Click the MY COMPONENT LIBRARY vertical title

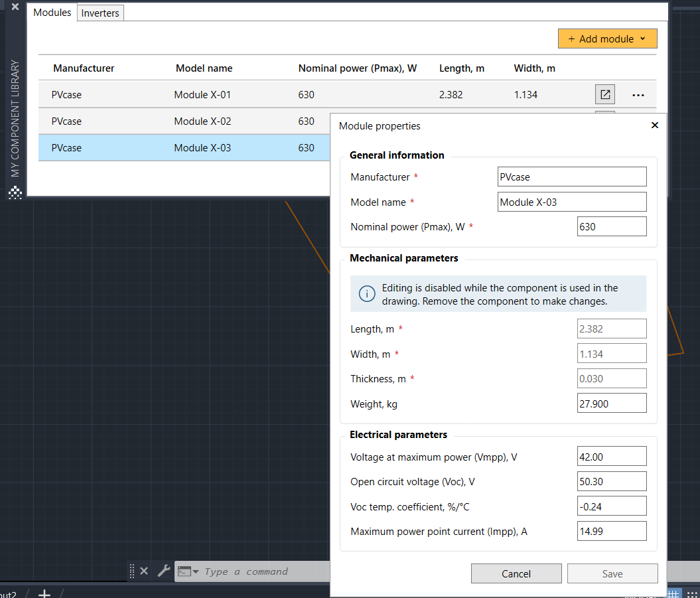(x=15, y=118)
